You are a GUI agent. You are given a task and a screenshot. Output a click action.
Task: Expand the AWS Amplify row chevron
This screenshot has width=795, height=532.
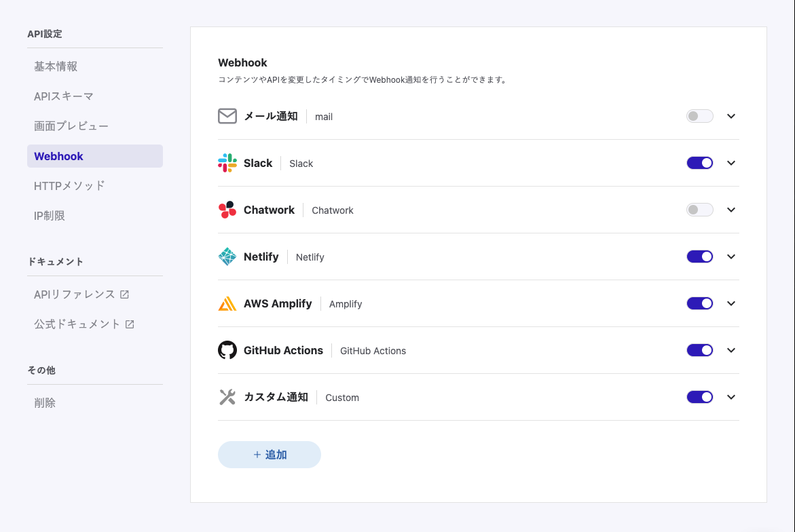(731, 303)
